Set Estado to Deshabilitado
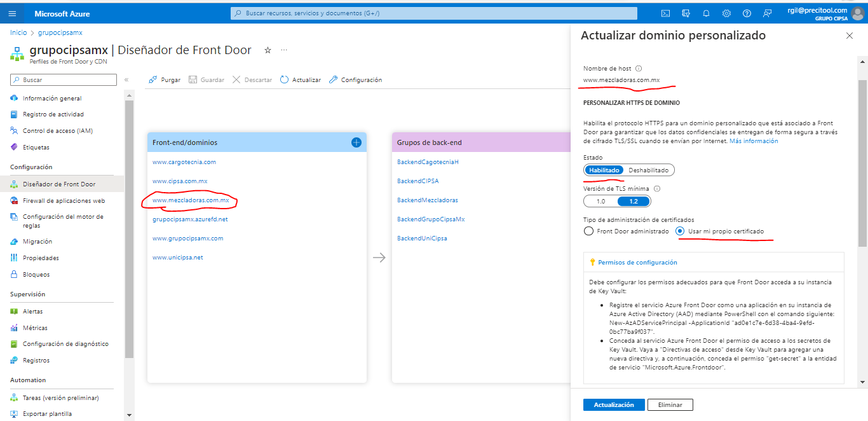868x421 pixels. (x=649, y=170)
